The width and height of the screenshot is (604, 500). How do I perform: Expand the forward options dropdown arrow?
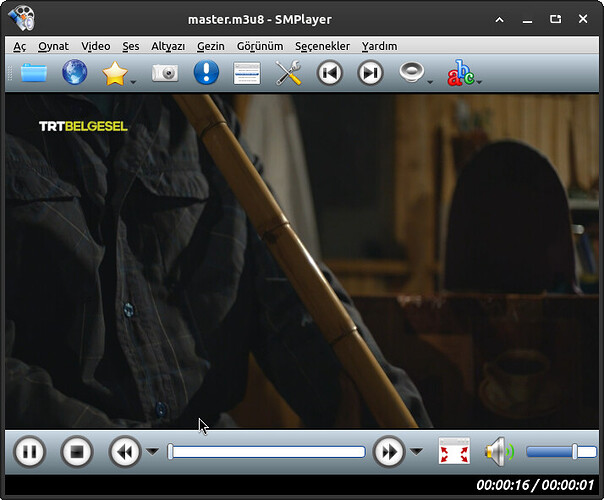[416, 452]
